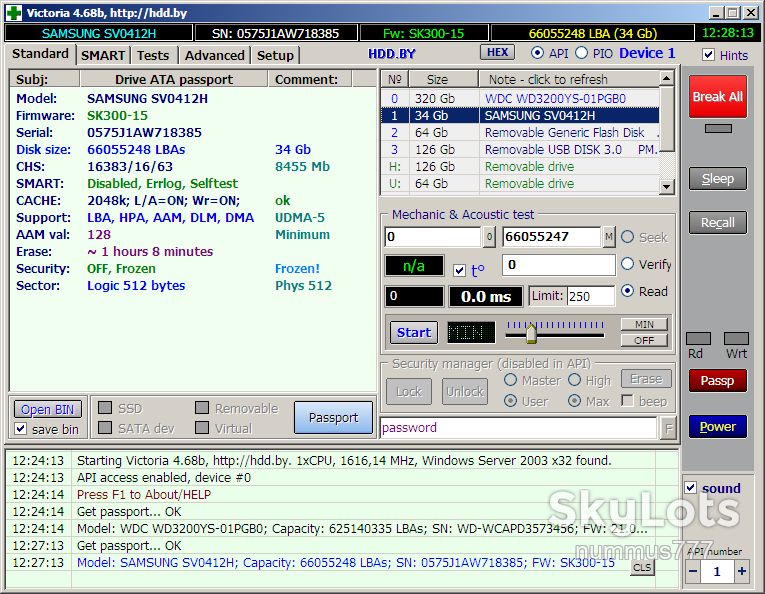
Task: Switch to the Standard tab
Action: coord(40,54)
